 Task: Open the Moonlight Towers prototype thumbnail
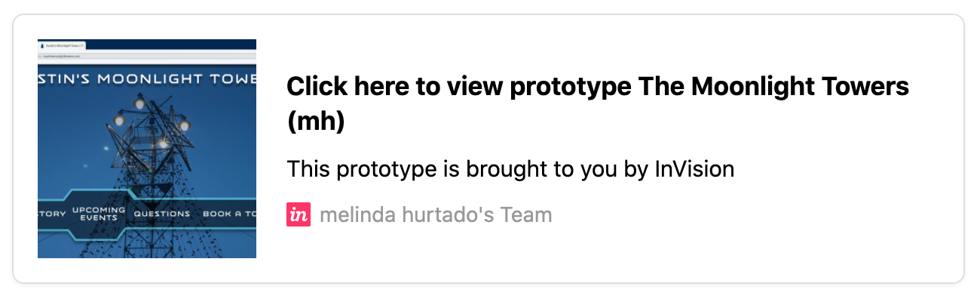point(147,149)
